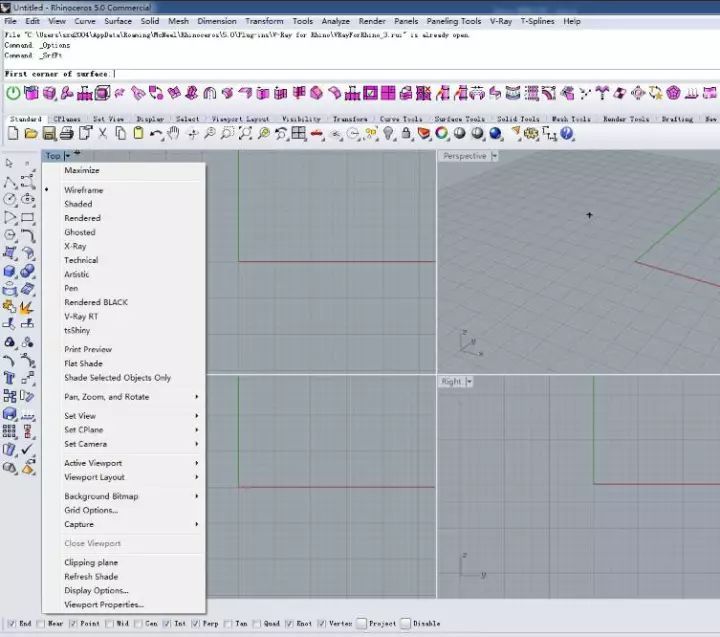Viewport: 720px width, 637px height.
Task: Click the Print icon in Standard toolbar
Action: (65, 133)
